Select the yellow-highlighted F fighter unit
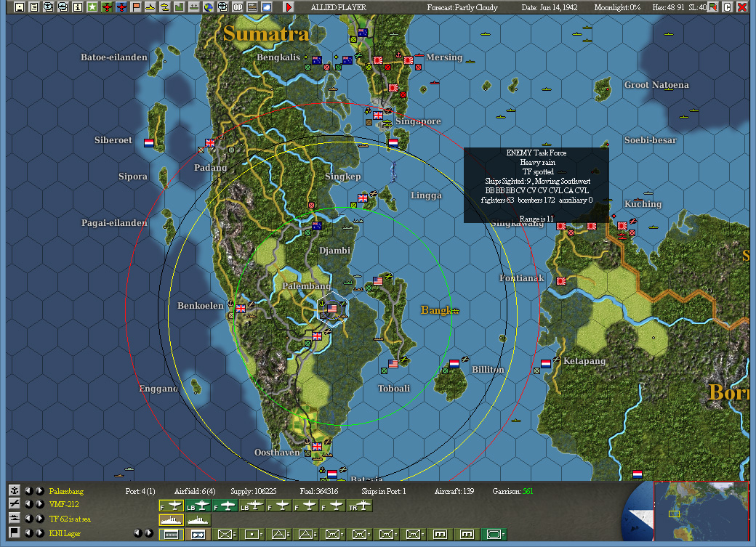The image size is (756, 547). point(171,506)
